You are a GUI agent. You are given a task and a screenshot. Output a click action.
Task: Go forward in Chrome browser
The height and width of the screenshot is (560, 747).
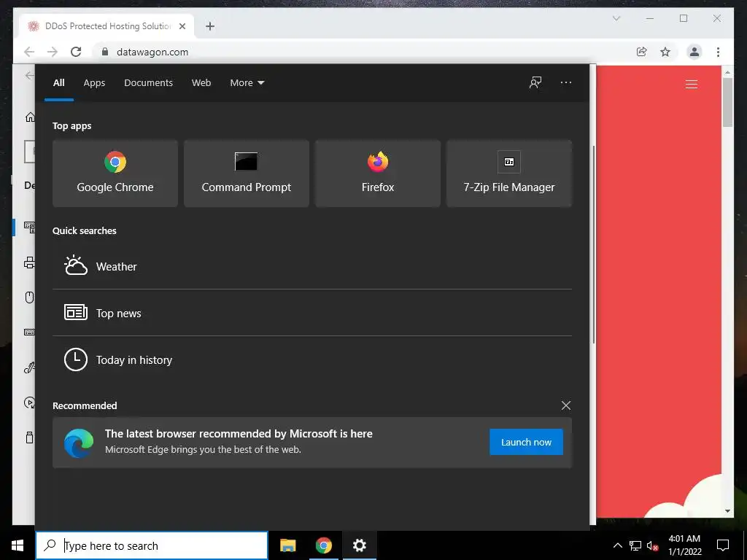(53, 52)
